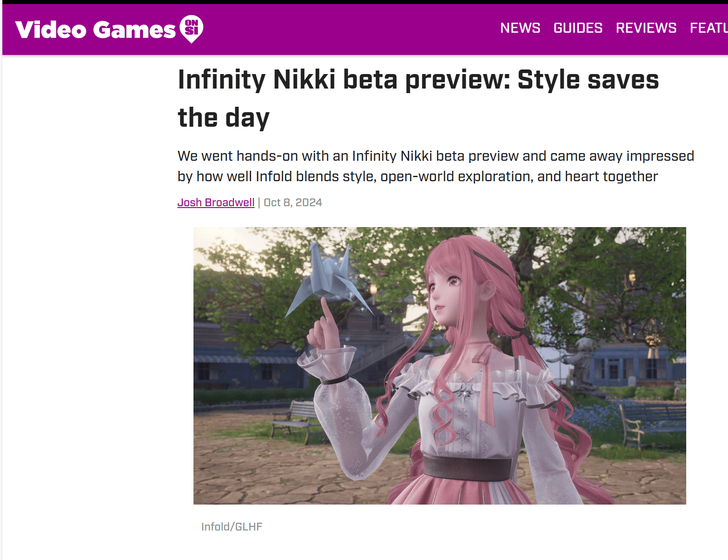Open the REVIEWS navigation item
728x560 pixels.
[646, 28]
